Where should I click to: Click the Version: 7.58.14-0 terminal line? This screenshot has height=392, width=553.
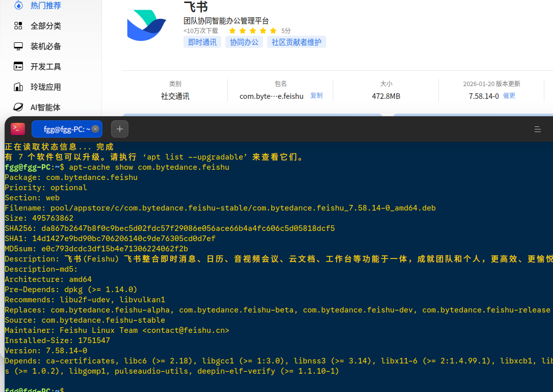pyautogui.click(x=46, y=351)
